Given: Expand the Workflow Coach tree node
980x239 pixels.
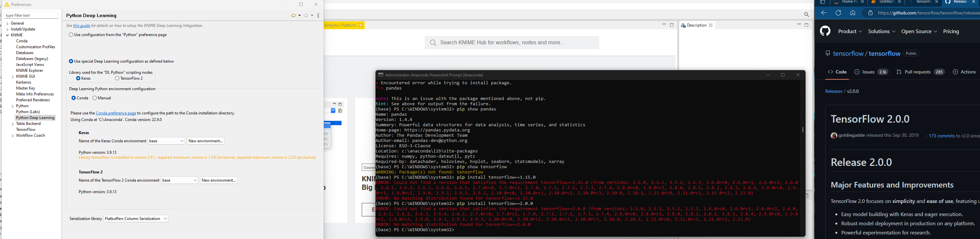Looking at the screenshot, I should coord(13,136).
